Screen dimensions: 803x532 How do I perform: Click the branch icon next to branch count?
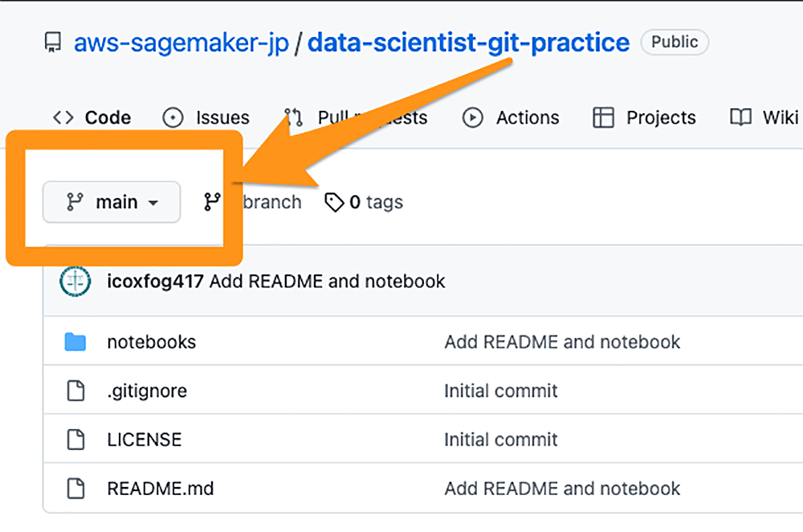(x=212, y=202)
